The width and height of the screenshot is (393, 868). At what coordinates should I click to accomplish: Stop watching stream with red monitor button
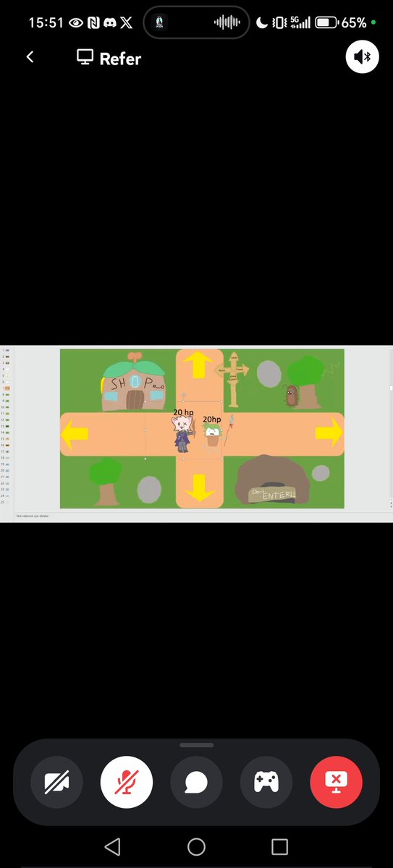(x=336, y=782)
